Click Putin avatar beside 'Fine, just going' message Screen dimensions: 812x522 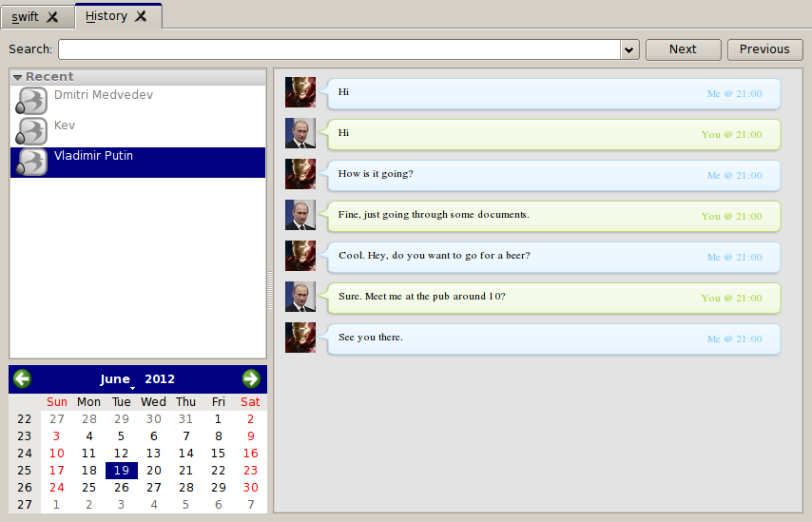coord(300,215)
